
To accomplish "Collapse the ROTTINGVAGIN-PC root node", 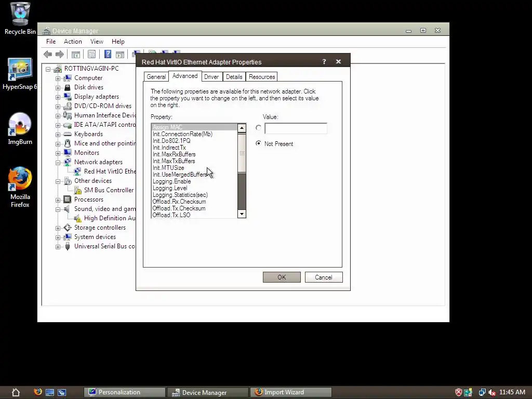I will [x=48, y=69].
